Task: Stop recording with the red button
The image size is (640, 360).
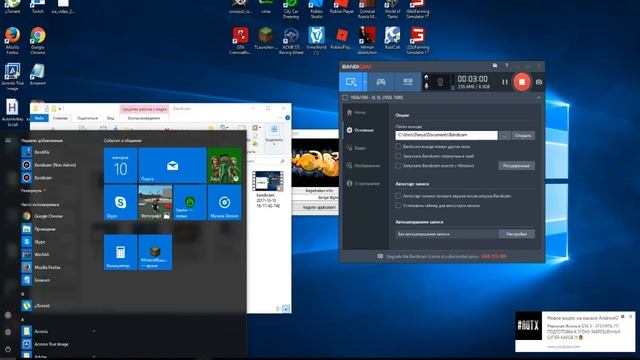Action: point(522,82)
